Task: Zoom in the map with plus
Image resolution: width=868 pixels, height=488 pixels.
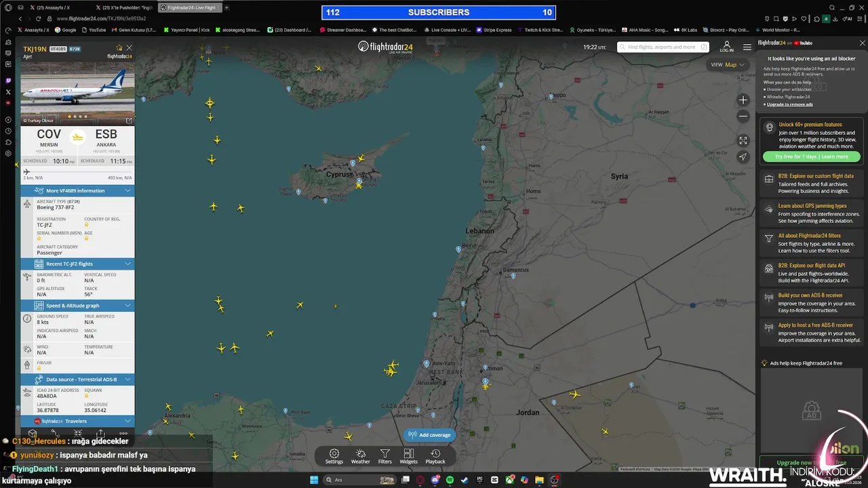Action: click(x=743, y=100)
